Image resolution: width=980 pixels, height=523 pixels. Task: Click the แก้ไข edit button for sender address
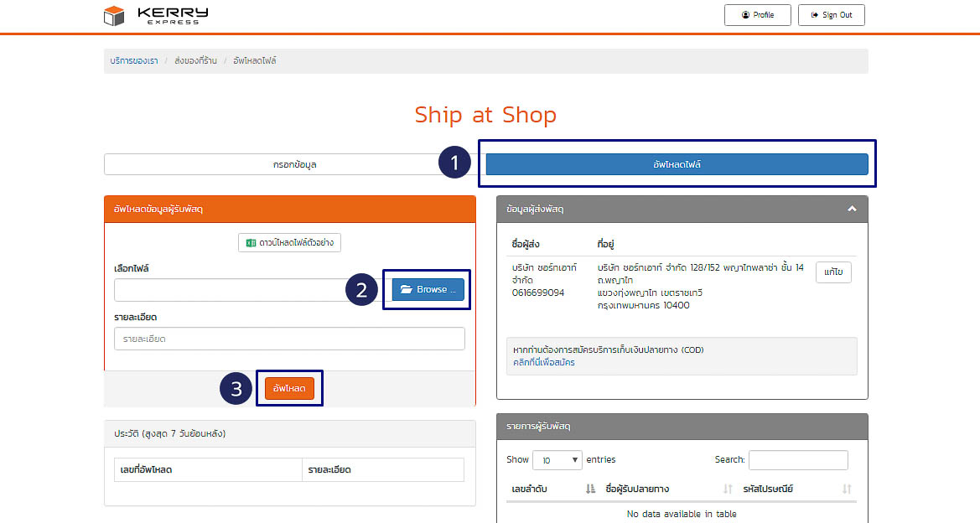tap(832, 272)
